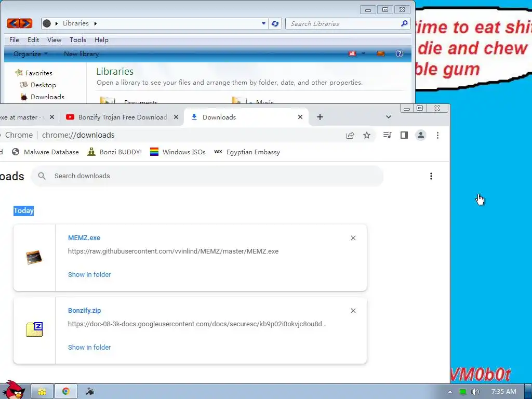Open a new Chrome tab

(x=320, y=117)
